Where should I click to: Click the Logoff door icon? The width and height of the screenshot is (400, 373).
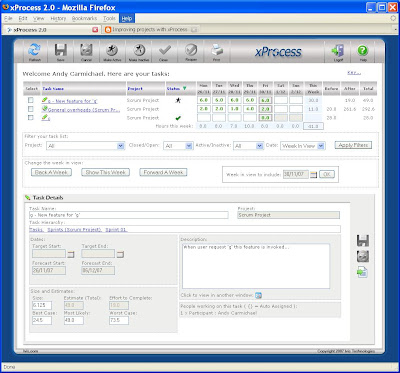pos(338,51)
